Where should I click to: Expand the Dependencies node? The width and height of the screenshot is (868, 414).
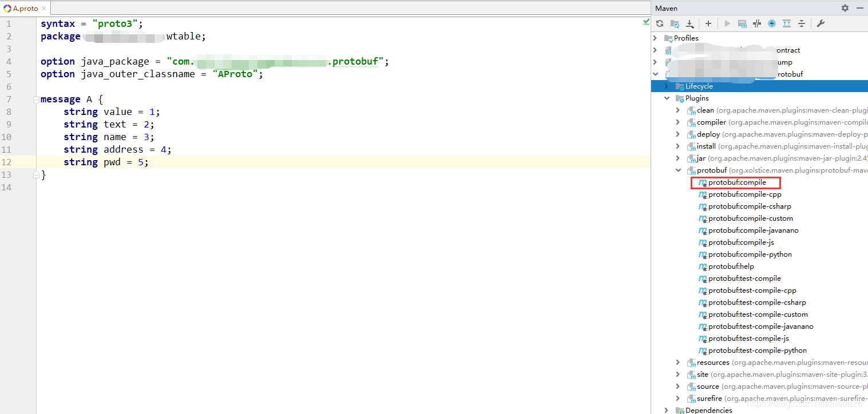667,410
